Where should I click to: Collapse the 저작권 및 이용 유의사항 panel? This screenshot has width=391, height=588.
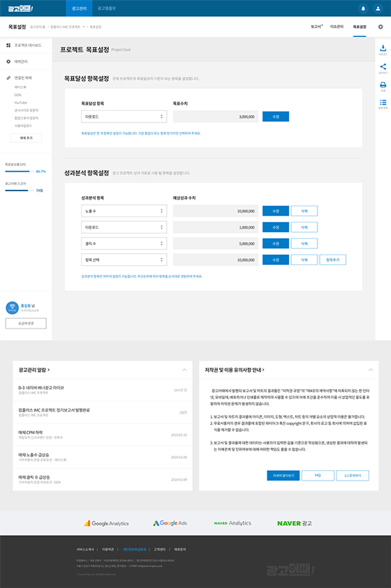point(370,370)
